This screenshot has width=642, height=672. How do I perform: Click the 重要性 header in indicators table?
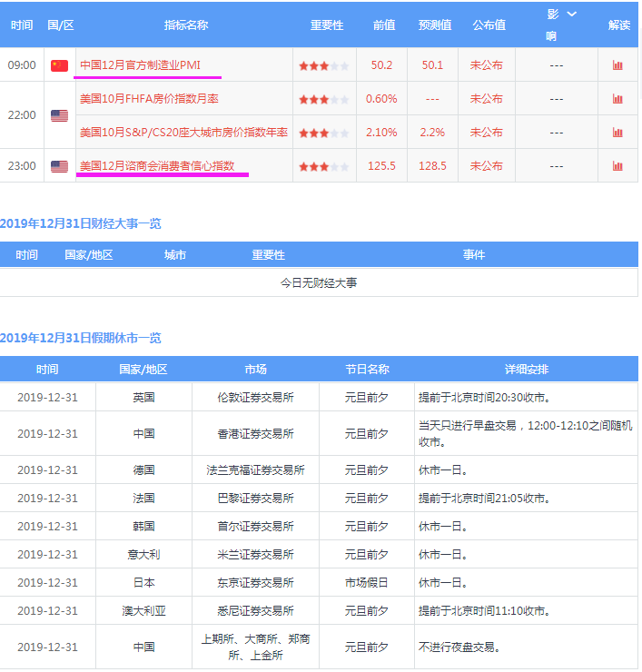[327, 25]
